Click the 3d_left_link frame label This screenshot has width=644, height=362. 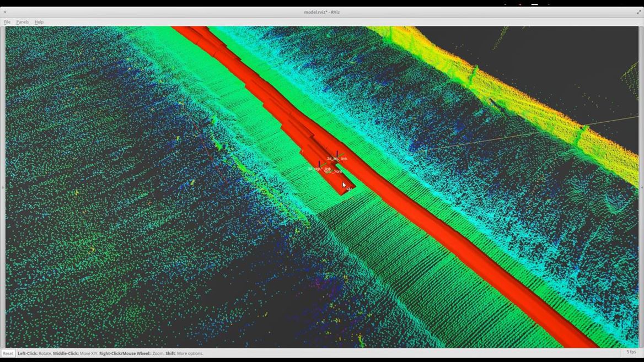click(337, 159)
